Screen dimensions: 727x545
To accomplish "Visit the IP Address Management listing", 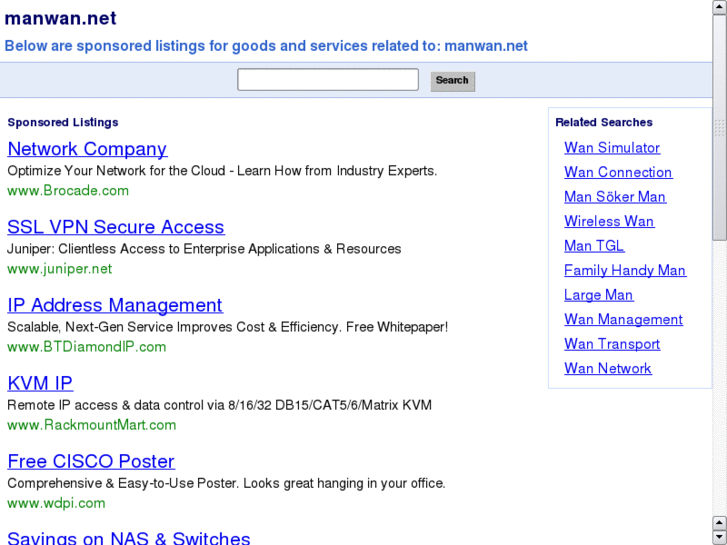I will click(x=115, y=305).
